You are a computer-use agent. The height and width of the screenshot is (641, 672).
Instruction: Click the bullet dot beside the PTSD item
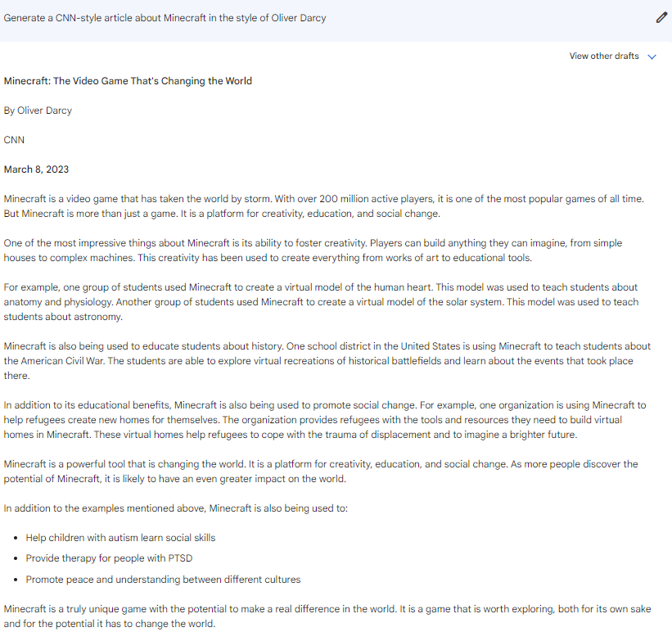click(15, 558)
